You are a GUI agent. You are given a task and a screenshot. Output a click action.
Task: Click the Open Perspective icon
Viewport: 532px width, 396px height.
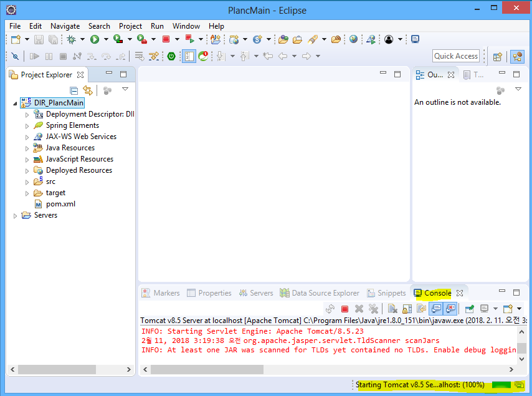tap(497, 56)
